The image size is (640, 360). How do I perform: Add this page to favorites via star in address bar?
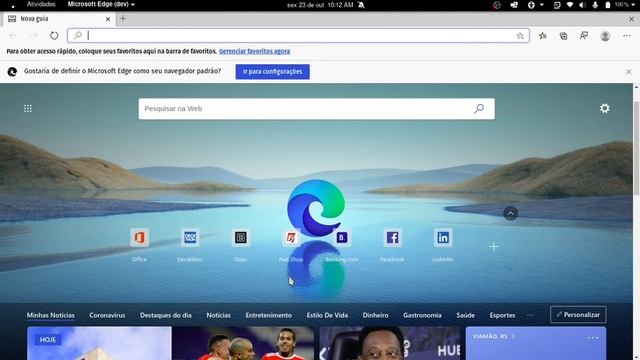point(520,36)
